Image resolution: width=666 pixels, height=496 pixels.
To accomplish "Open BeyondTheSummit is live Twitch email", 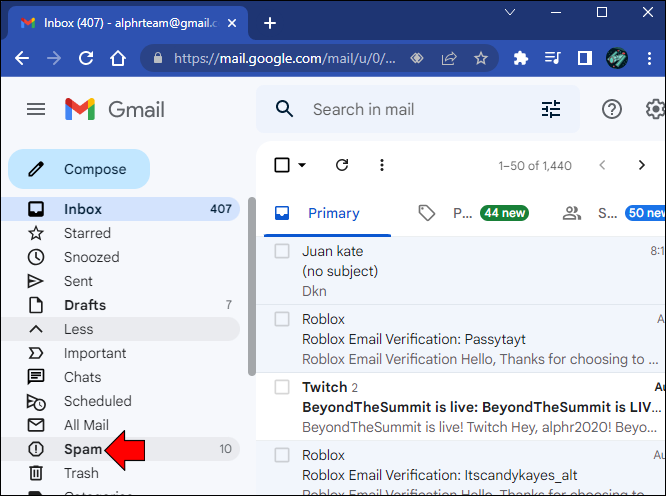I will pyautogui.click(x=461, y=407).
